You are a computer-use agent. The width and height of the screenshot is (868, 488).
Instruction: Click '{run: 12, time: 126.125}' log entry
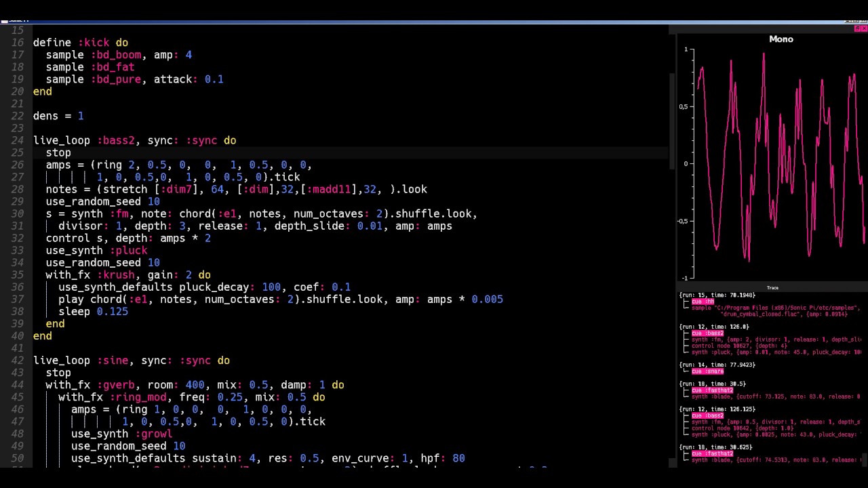[717, 409]
